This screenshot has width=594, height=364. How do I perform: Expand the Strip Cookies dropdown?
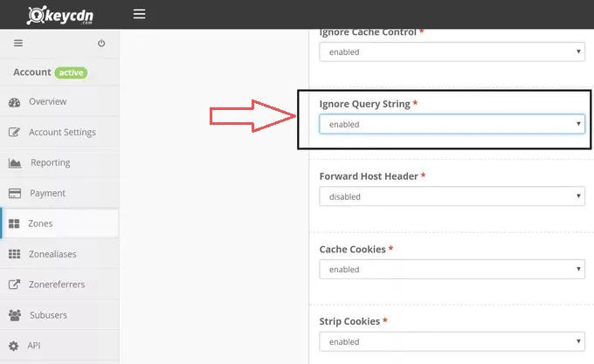[451, 342]
